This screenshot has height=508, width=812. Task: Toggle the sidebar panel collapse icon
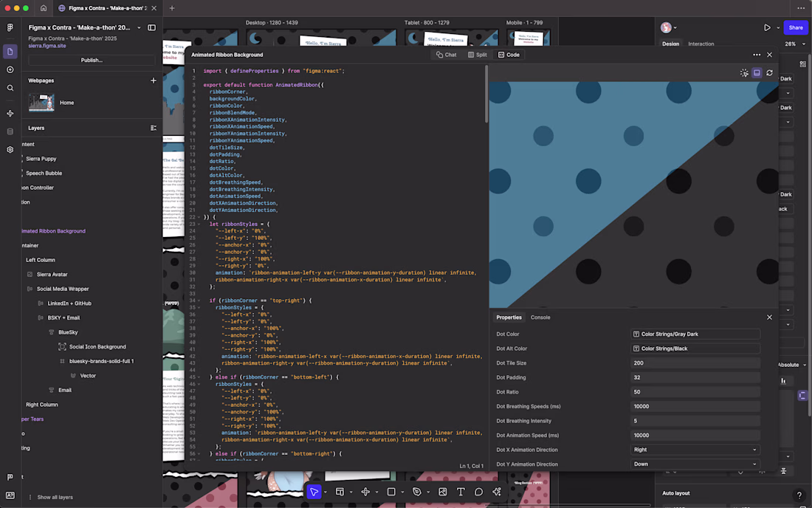click(x=152, y=27)
